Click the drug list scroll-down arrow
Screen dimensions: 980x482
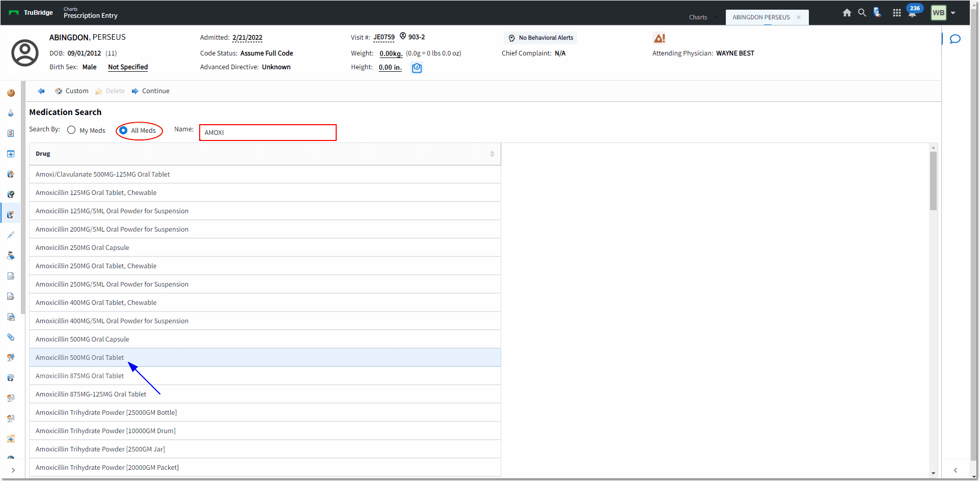[x=933, y=473]
